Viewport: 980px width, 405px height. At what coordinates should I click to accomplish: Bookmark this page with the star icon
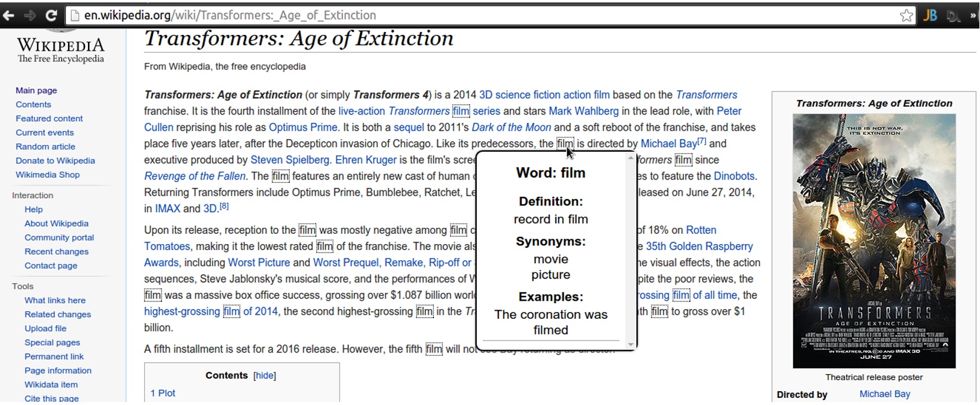coord(906,16)
